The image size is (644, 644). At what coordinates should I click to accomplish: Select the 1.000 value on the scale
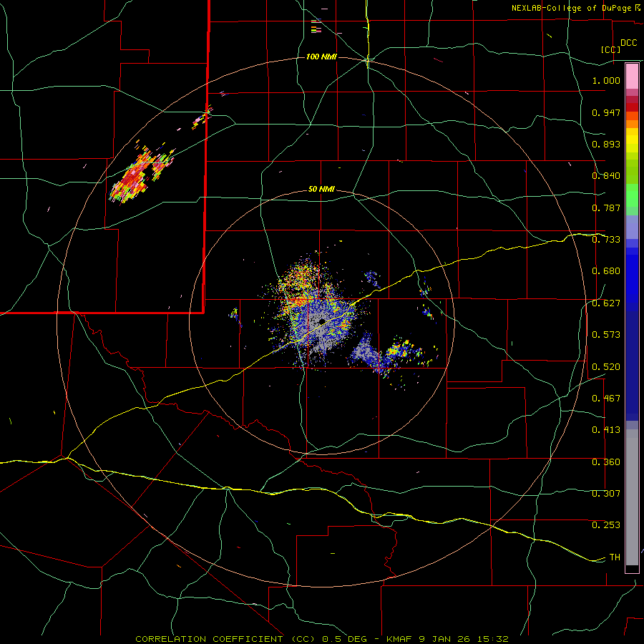pyautogui.click(x=606, y=80)
